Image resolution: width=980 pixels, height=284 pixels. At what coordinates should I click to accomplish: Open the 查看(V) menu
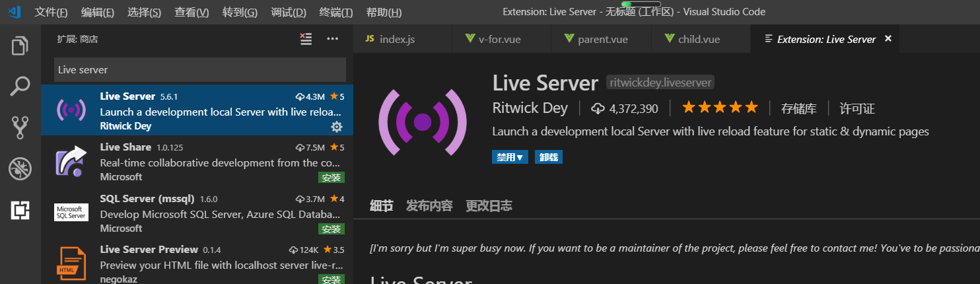point(192,12)
